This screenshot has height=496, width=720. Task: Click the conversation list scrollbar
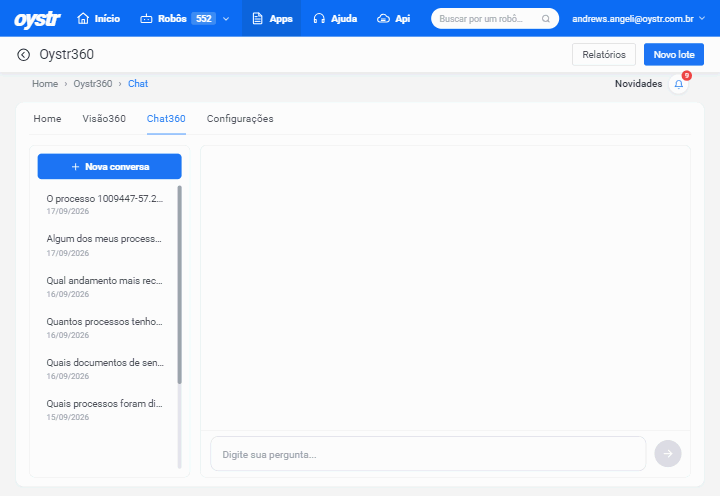point(180,285)
